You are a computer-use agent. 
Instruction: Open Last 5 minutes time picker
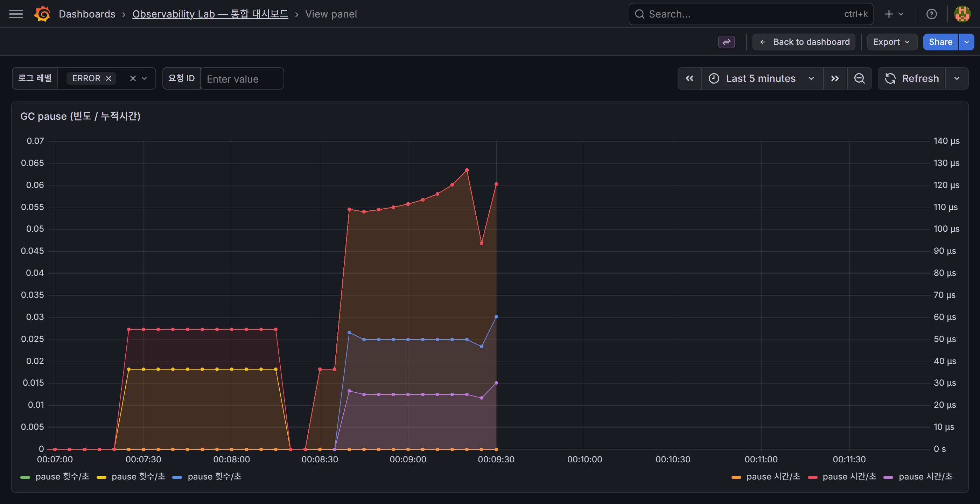tap(762, 78)
